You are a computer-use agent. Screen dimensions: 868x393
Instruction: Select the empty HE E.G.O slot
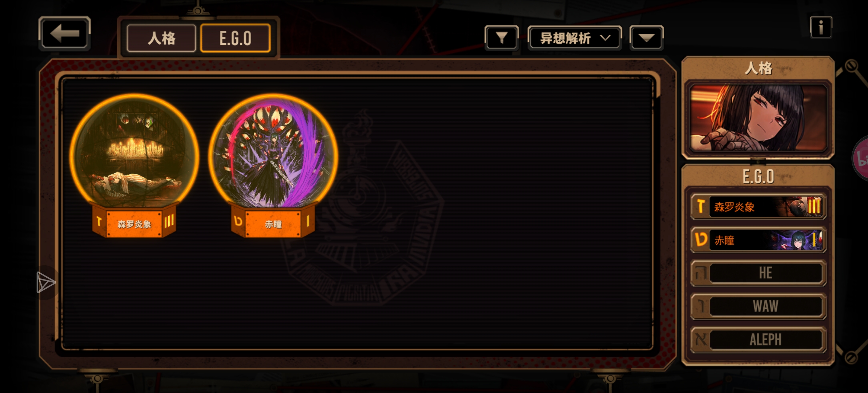[x=759, y=273]
